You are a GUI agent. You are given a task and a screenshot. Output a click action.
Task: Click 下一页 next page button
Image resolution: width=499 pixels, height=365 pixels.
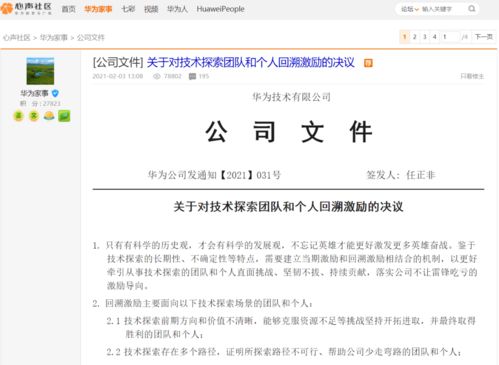[484, 37]
